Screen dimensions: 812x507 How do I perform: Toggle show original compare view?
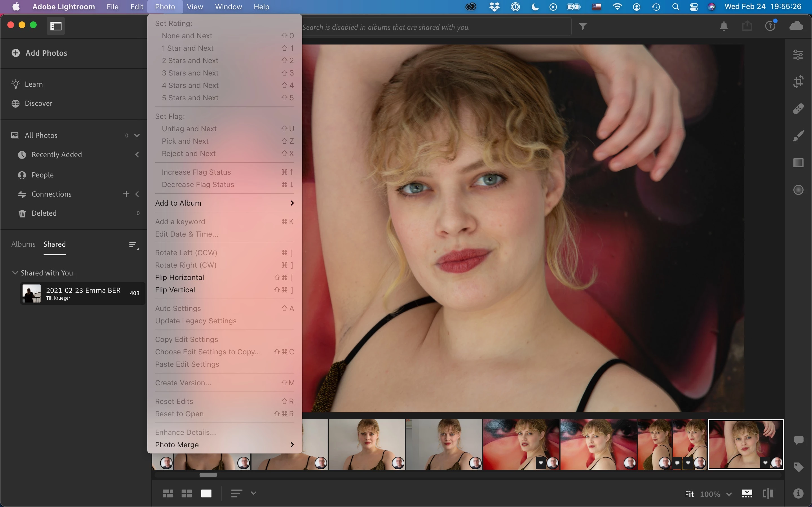coord(768,493)
